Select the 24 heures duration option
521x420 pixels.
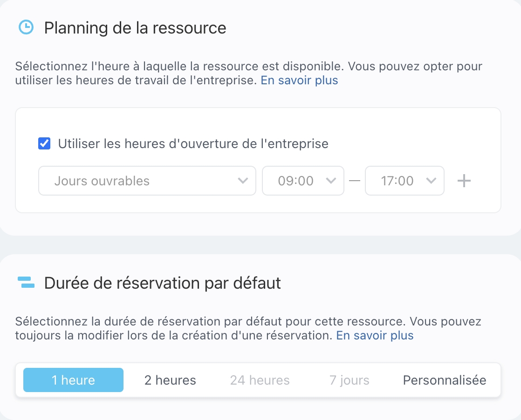tap(260, 380)
